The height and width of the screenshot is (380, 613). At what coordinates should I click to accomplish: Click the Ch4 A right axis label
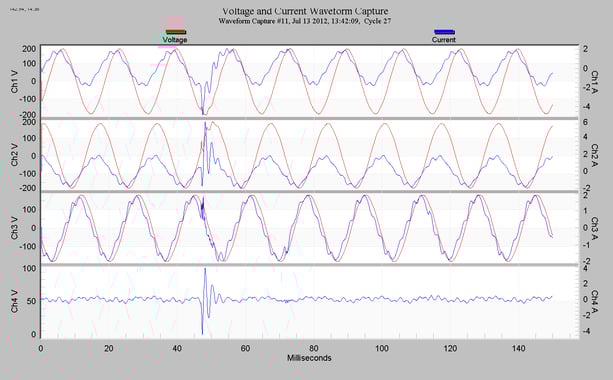[x=594, y=302]
